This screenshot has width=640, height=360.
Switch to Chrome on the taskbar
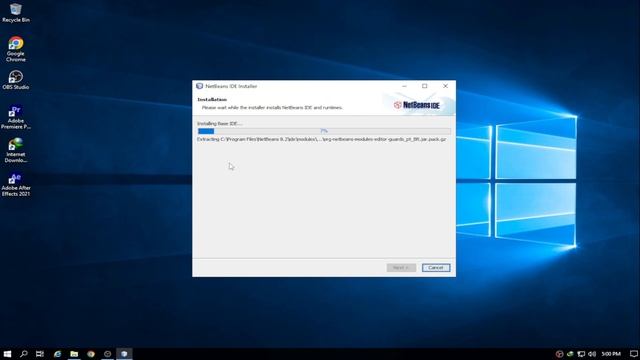pyautogui.click(x=91, y=354)
